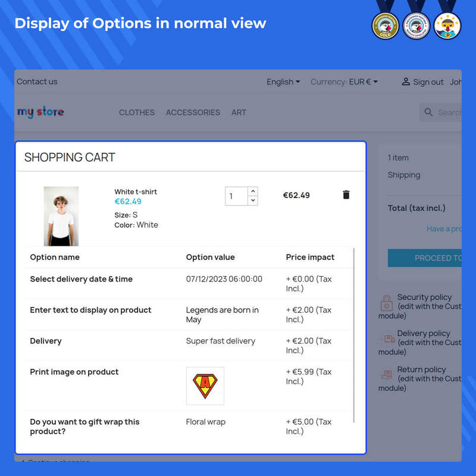The height and width of the screenshot is (476, 476).
Task: Delete White t-shirt with trash icon
Action: 346,195
